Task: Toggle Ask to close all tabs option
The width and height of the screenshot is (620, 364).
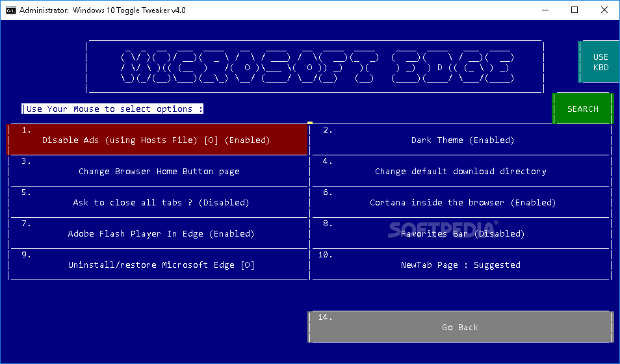Action: (159, 202)
